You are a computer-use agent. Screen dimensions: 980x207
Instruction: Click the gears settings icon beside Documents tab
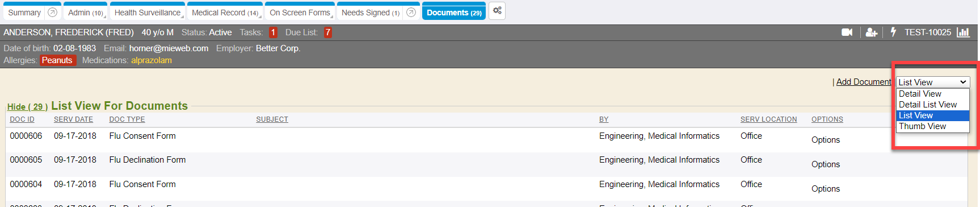(497, 11)
